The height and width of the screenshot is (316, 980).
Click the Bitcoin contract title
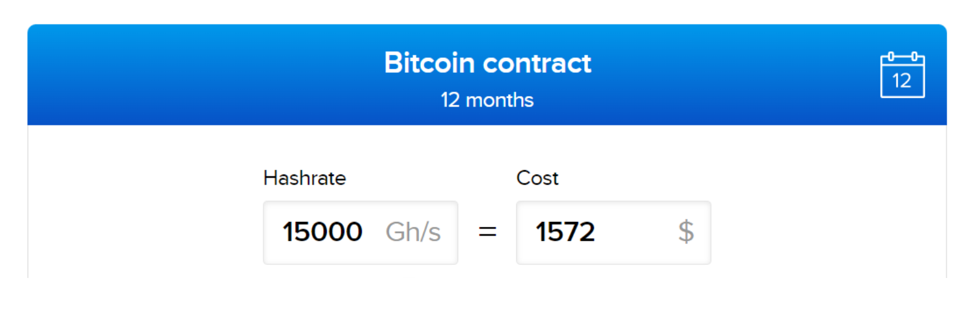(488, 63)
